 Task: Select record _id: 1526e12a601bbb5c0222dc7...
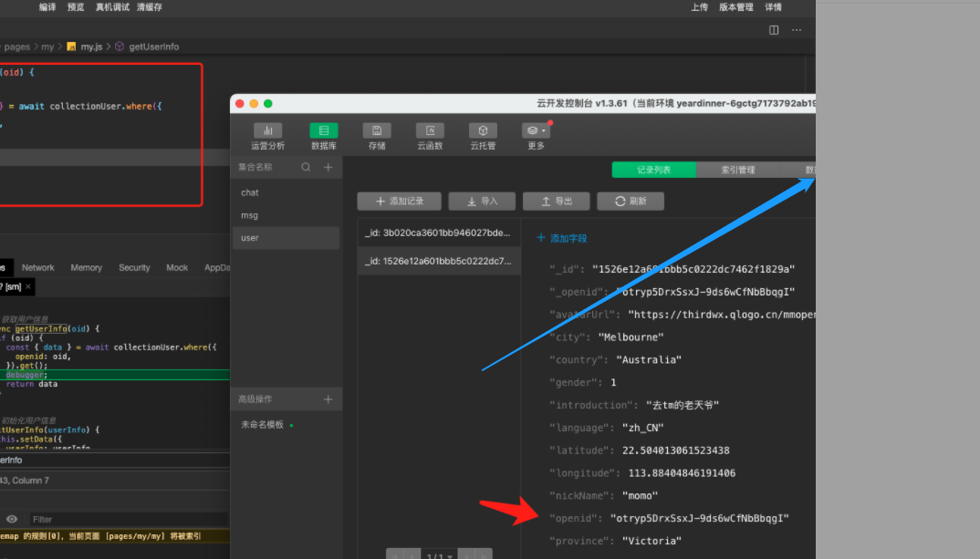tap(439, 261)
